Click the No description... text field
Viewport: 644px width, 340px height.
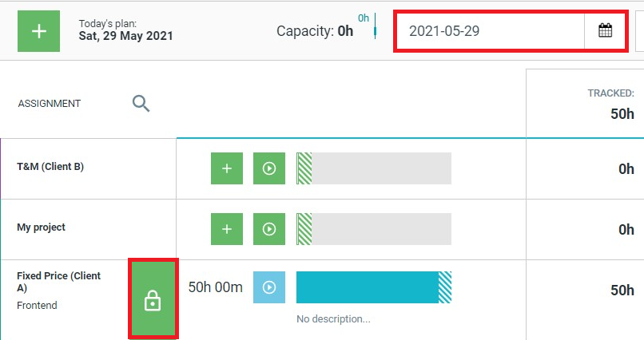[x=333, y=319]
